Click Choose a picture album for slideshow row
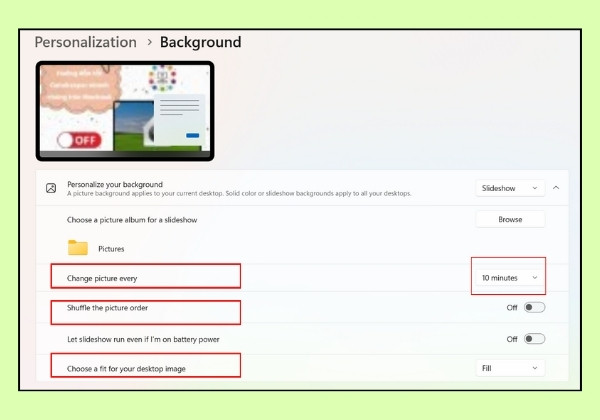 (302, 220)
